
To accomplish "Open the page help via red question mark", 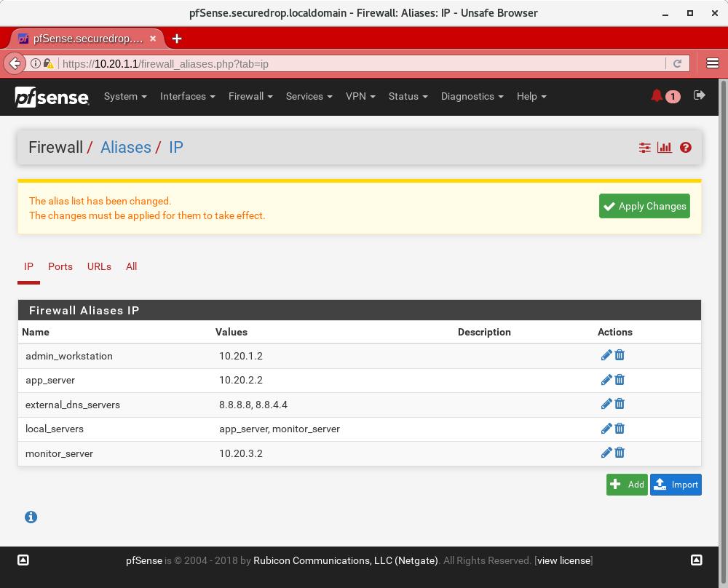I will coord(685,147).
